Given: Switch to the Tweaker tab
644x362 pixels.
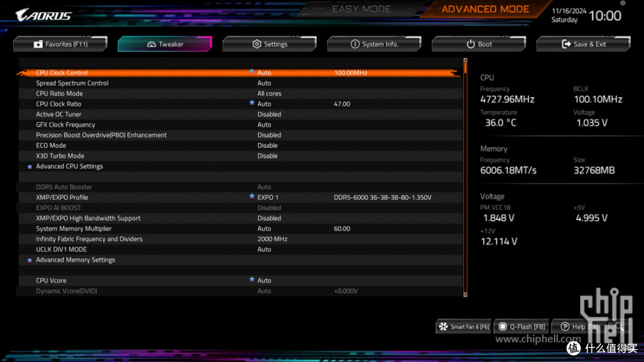Looking at the screenshot, I should tap(165, 44).
